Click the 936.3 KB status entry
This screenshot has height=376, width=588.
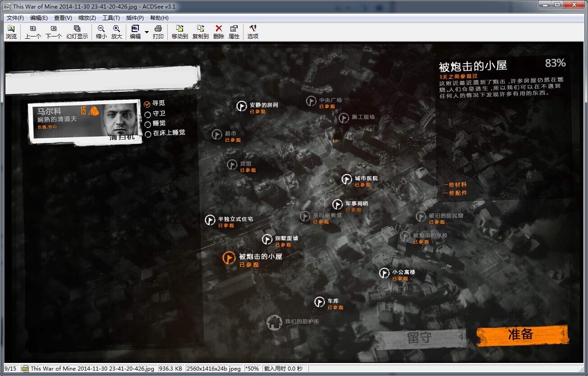170,369
